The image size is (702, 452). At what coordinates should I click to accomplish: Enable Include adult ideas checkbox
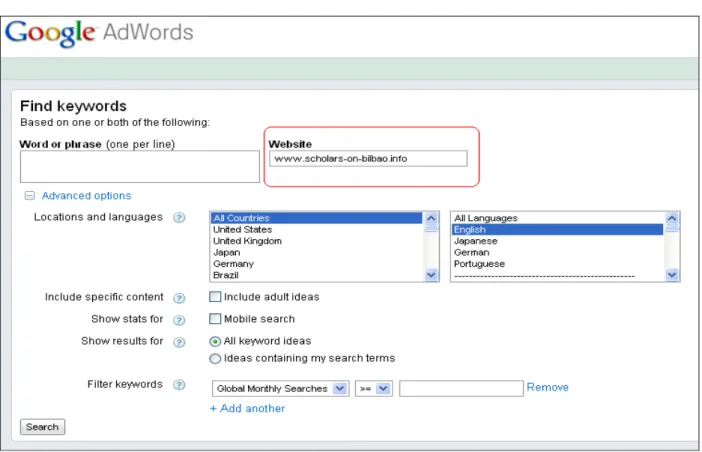pos(215,297)
